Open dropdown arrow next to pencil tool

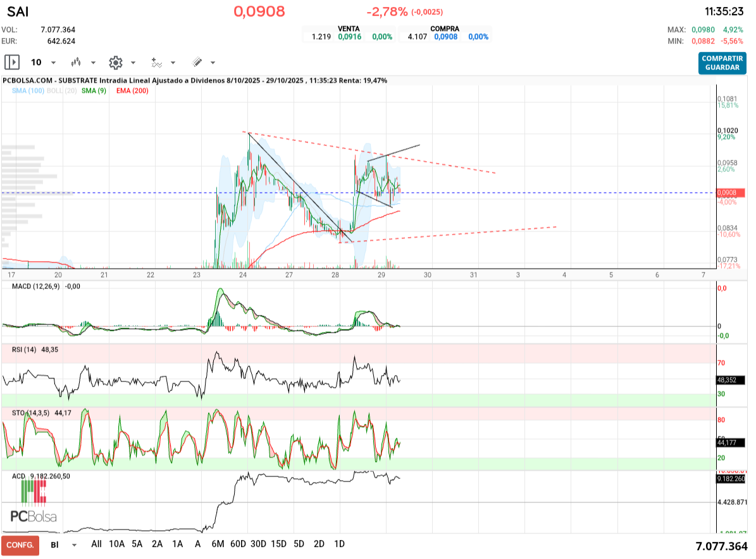point(213,63)
